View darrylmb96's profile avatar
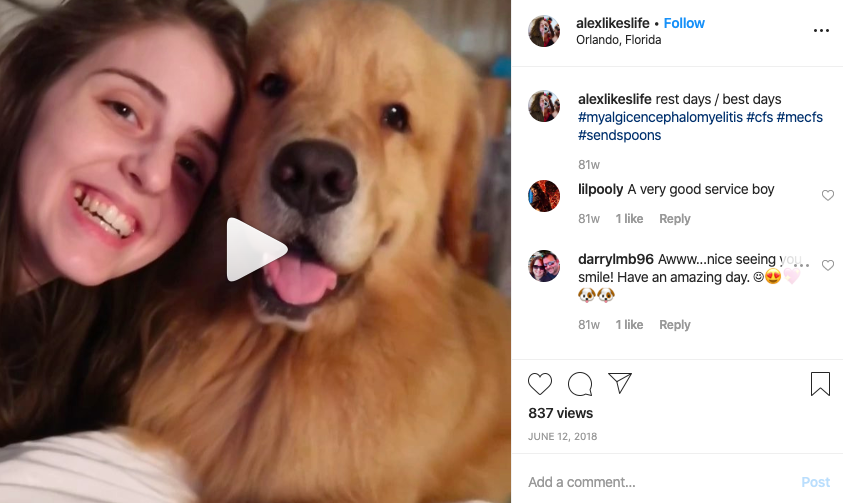Screen dimensions: 843x503 coord(544,266)
